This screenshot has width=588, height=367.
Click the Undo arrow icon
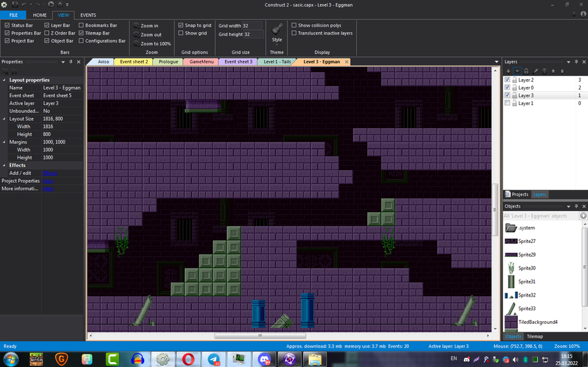24,5
